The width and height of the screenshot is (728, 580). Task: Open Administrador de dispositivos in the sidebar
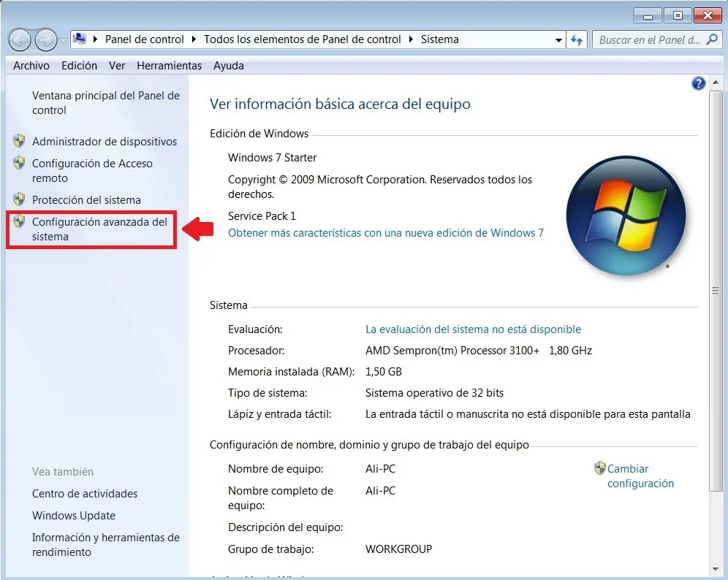tap(105, 141)
